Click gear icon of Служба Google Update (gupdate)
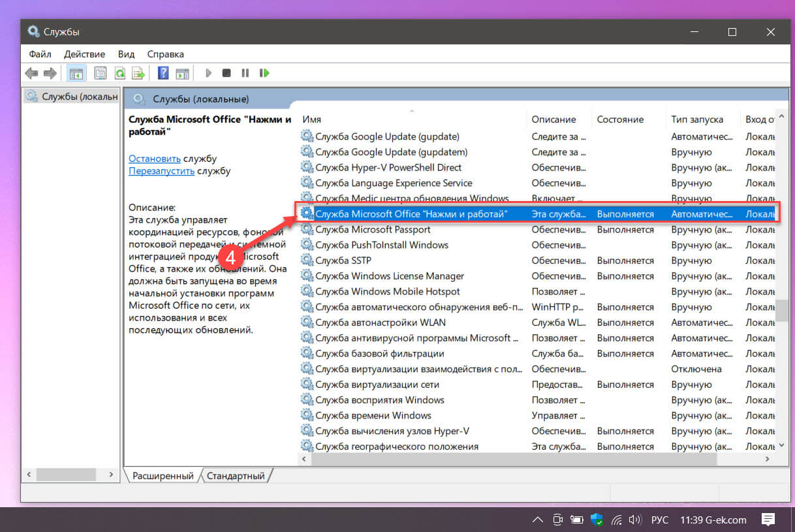 coord(307,136)
